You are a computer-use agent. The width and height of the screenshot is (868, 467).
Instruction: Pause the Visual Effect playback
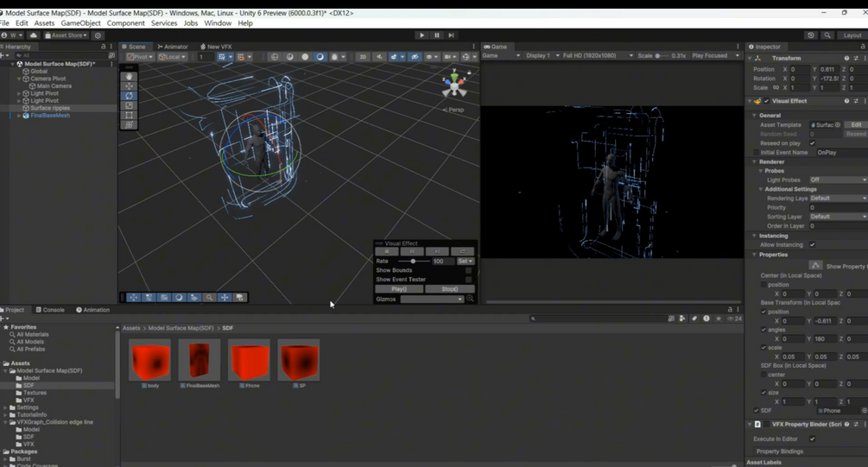pos(412,251)
